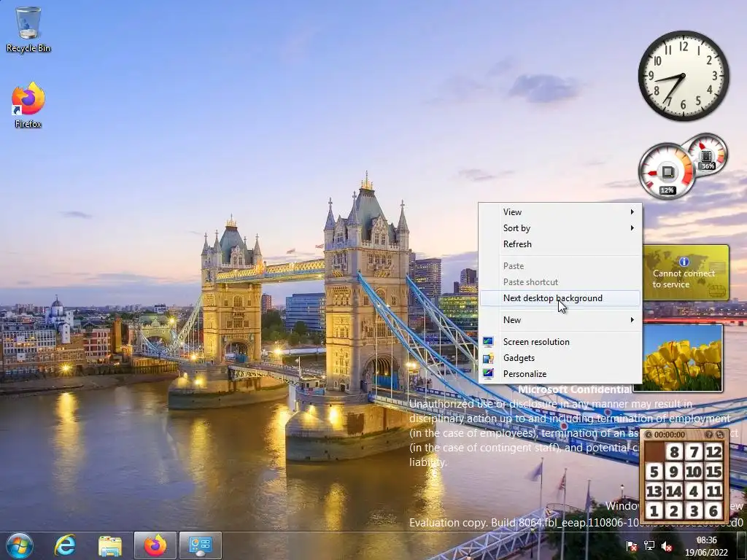Click the tulips slideshow gadget picture
747x560 pixels.
click(682, 357)
